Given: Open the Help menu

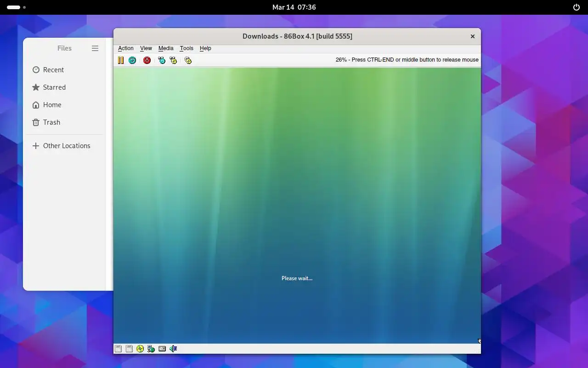Looking at the screenshot, I should point(205,48).
